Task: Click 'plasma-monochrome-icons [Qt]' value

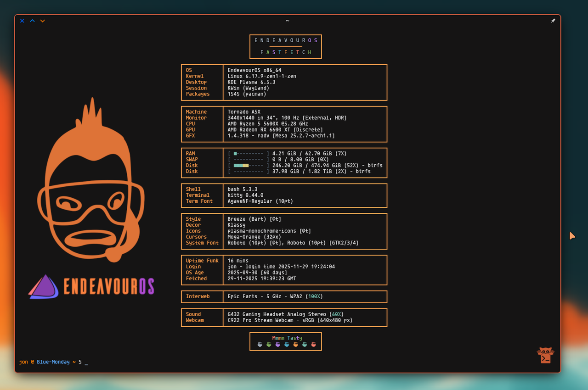Action: pos(269,231)
